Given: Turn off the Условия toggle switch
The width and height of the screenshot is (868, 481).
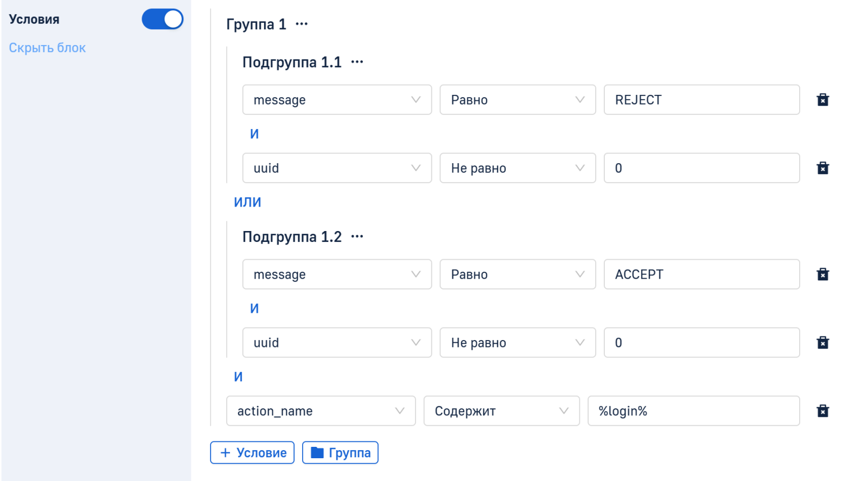Looking at the screenshot, I should click(x=162, y=20).
